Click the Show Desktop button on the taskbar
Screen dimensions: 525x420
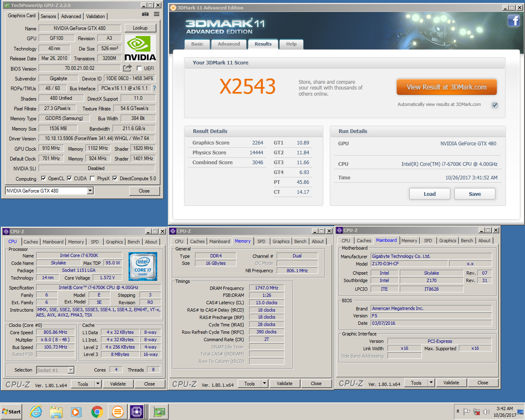(521, 412)
